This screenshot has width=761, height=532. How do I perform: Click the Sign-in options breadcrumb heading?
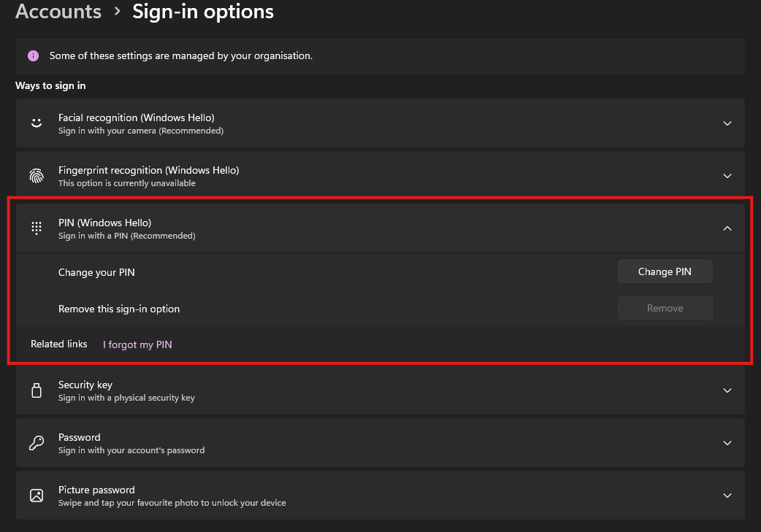[x=203, y=12]
